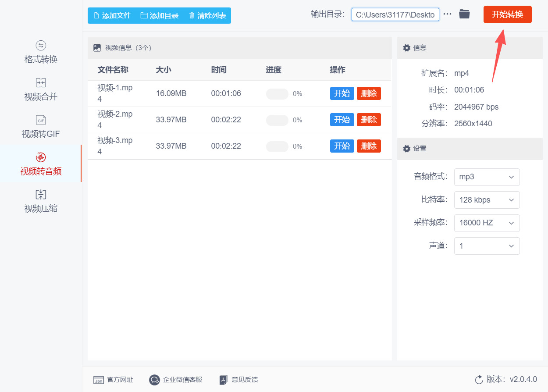Start converting 视频-2.mp4
The width and height of the screenshot is (548, 392).
pos(342,120)
